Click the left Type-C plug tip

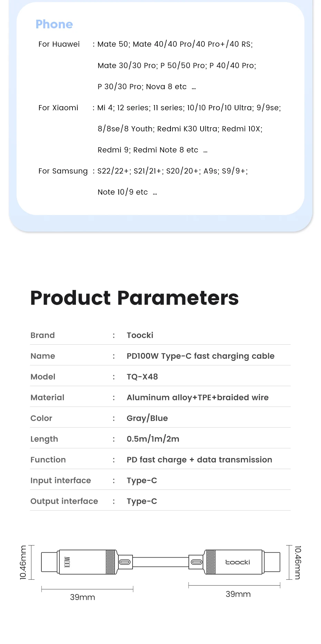[x=50, y=562]
